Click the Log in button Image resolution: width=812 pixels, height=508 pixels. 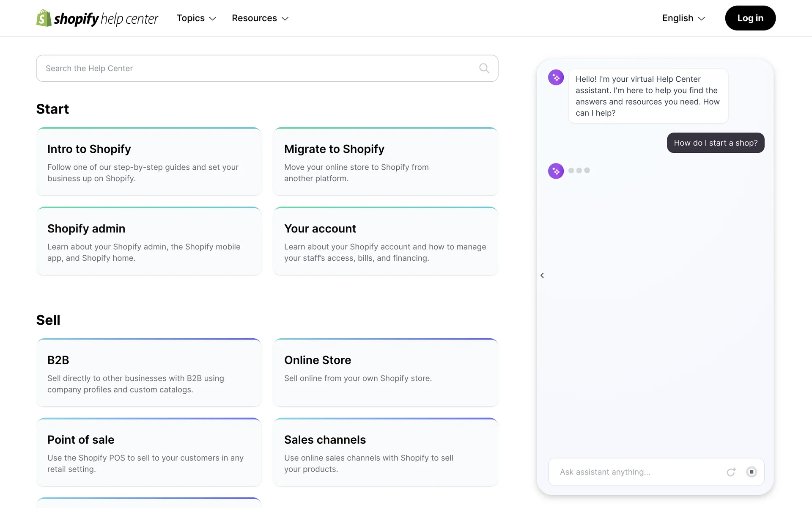point(750,18)
